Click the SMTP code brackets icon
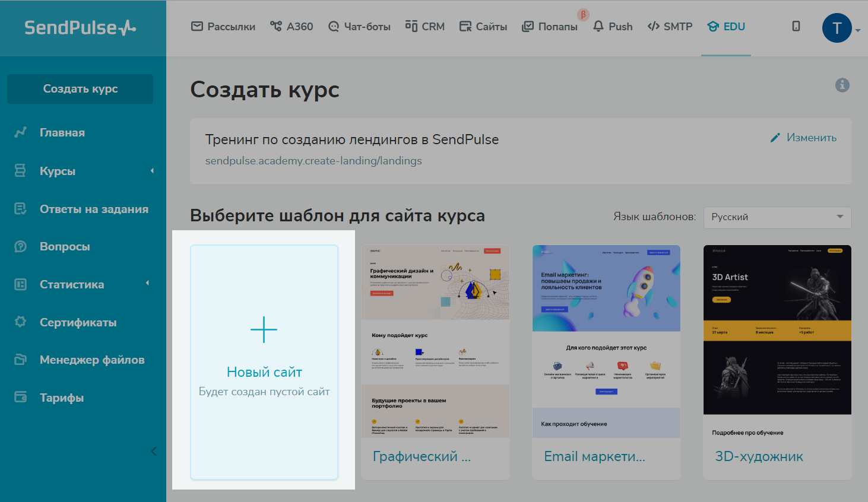This screenshot has height=502, width=868. (654, 26)
